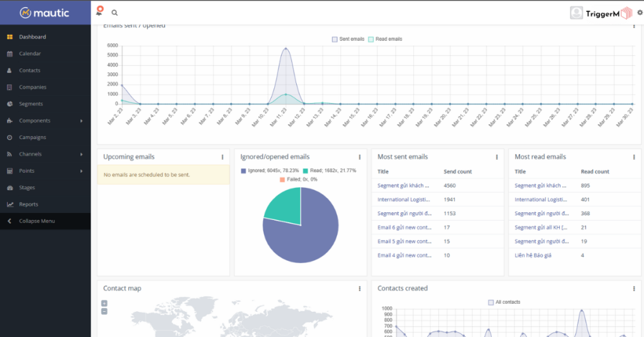644x337 pixels.
Task: Open Upcoming emails widget options menu
Action: click(222, 157)
